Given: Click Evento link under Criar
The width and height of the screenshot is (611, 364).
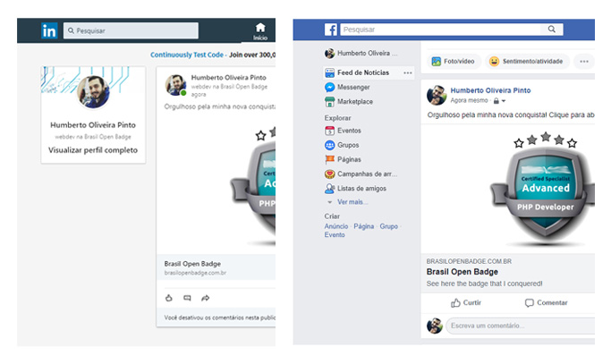Looking at the screenshot, I should (335, 234).
